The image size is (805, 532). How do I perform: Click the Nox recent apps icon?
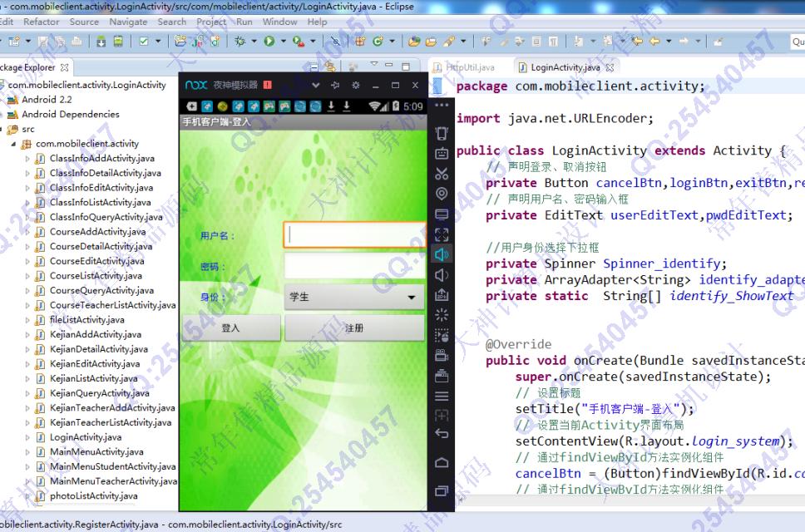442,491
